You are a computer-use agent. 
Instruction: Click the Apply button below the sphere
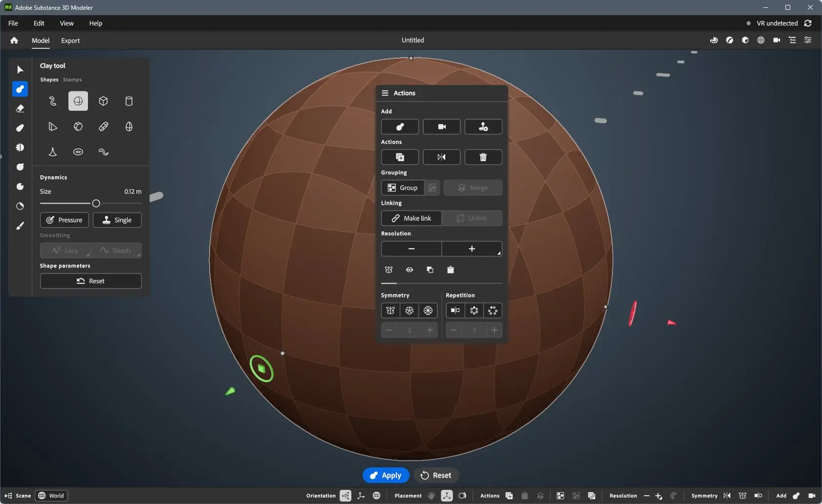[x=386, y=475]
